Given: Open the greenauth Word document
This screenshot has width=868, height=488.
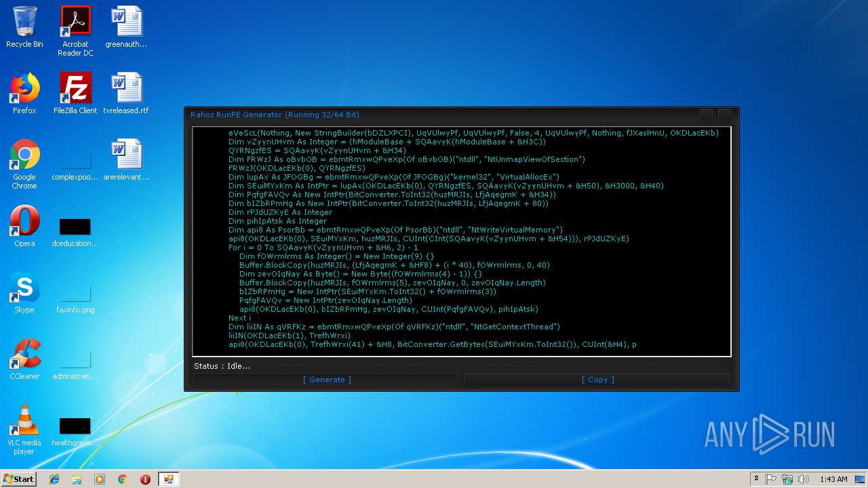Looking at the screenshot, I should pyautogui.click(x=126, y=27).
